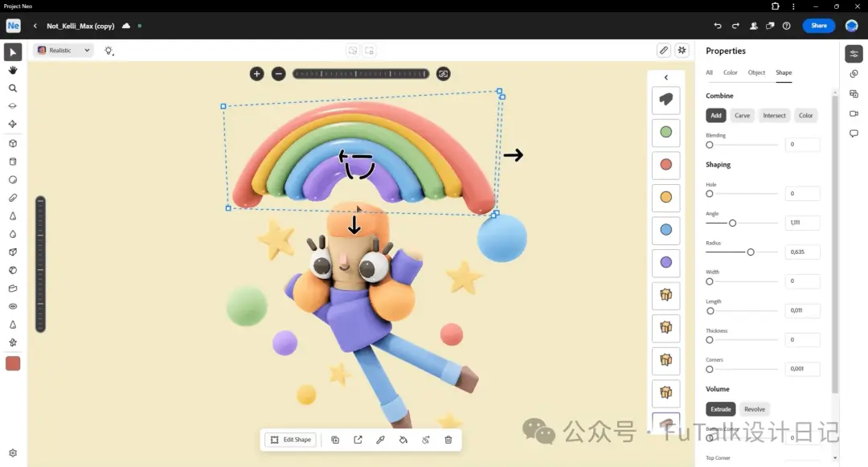The image size is (868, 467).
Task: Delete the selection with the trash icon
Action: coord(448,440)
